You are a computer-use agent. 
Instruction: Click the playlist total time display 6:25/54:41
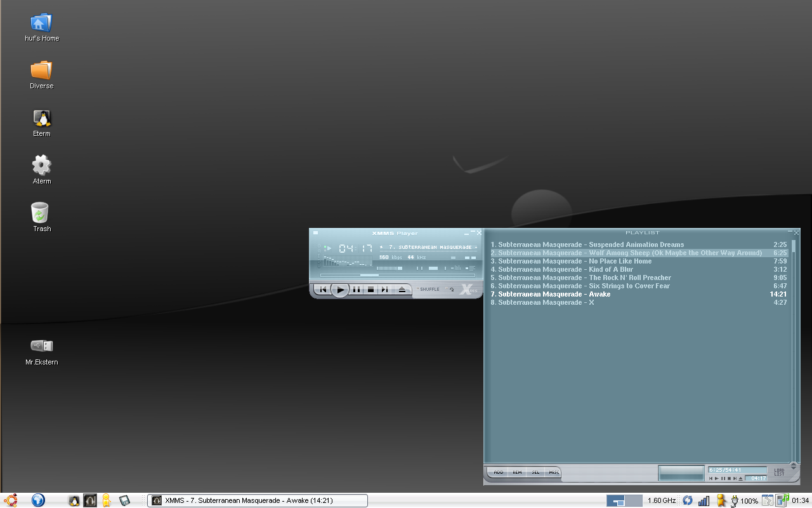(738, 470)
